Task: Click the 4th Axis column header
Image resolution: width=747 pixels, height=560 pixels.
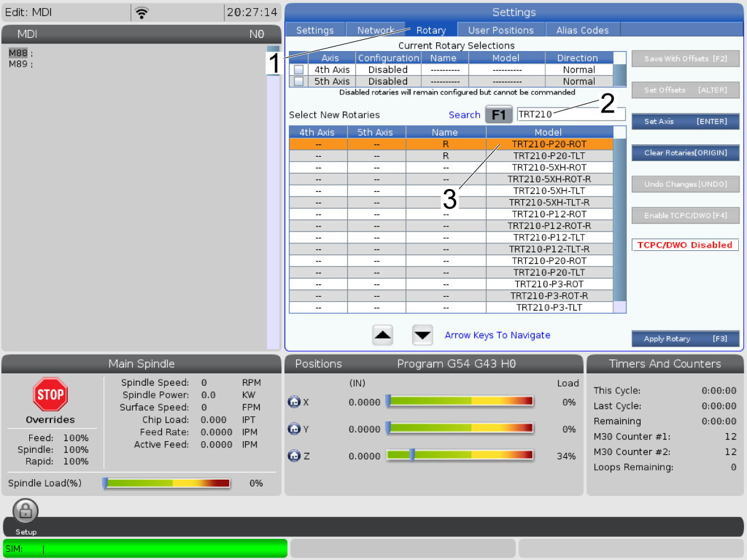Action: coord(317,132)
